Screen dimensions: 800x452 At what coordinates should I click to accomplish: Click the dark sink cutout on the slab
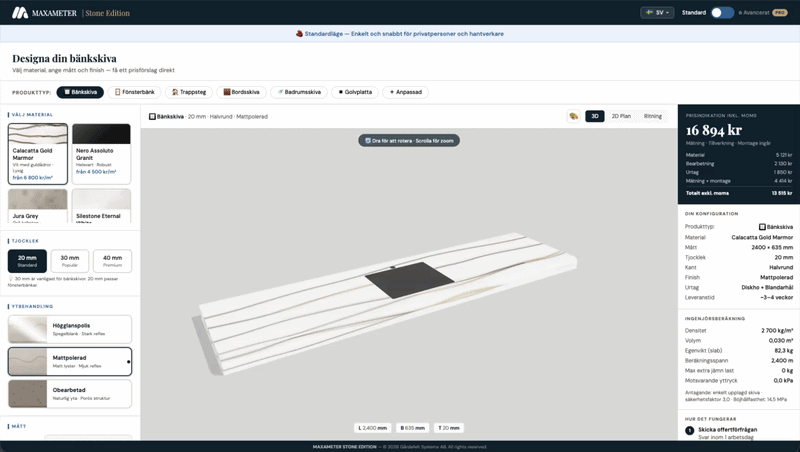(x=409, y=280)
